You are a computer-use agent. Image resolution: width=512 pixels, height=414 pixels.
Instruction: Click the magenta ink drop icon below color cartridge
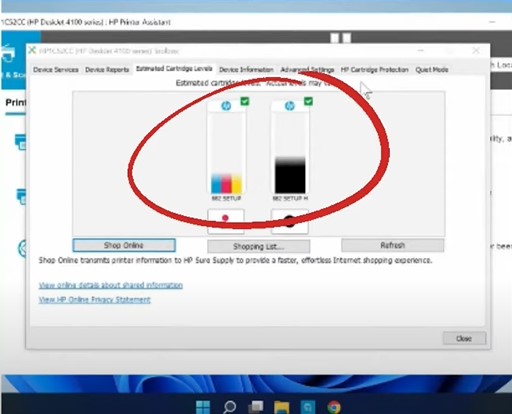[x=225, y=218]
